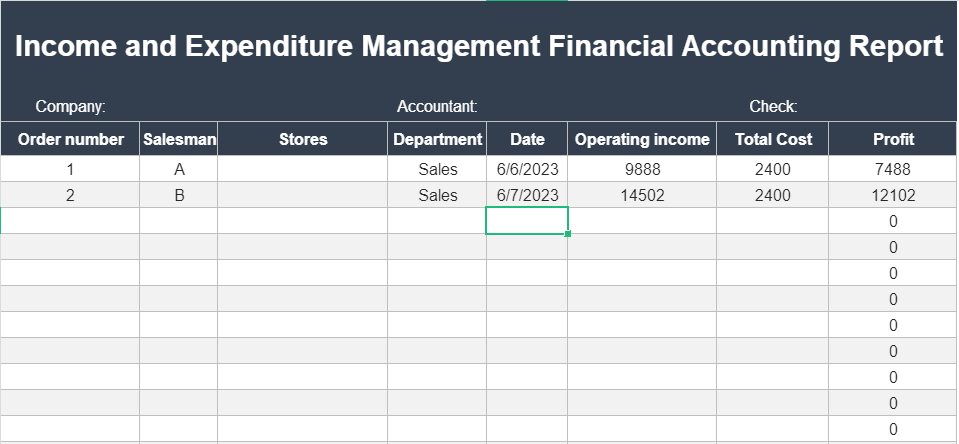Select the Order number header cell
Viewport: 959px width, 444px height.
click(x=70, y=139)
